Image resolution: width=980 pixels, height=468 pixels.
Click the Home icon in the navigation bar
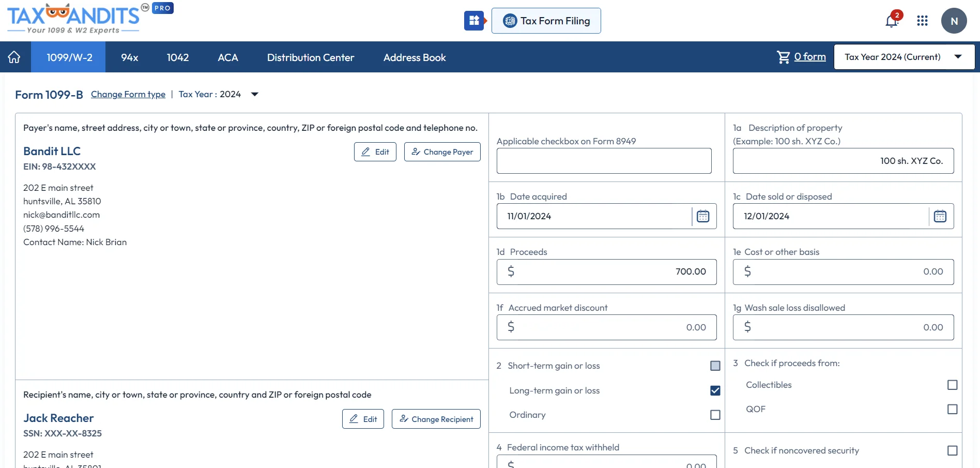coord(13,57)
